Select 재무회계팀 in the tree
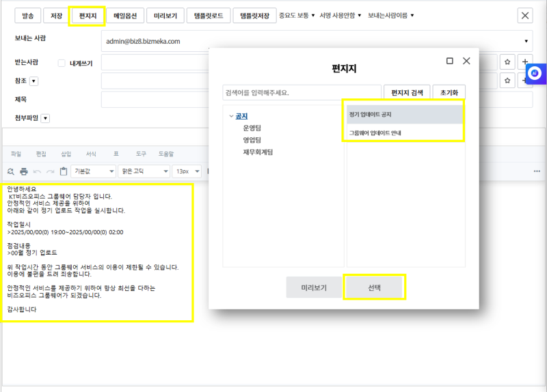Viewport: 547px width, 392px height. pyautogui.click(x=258, y=152)
